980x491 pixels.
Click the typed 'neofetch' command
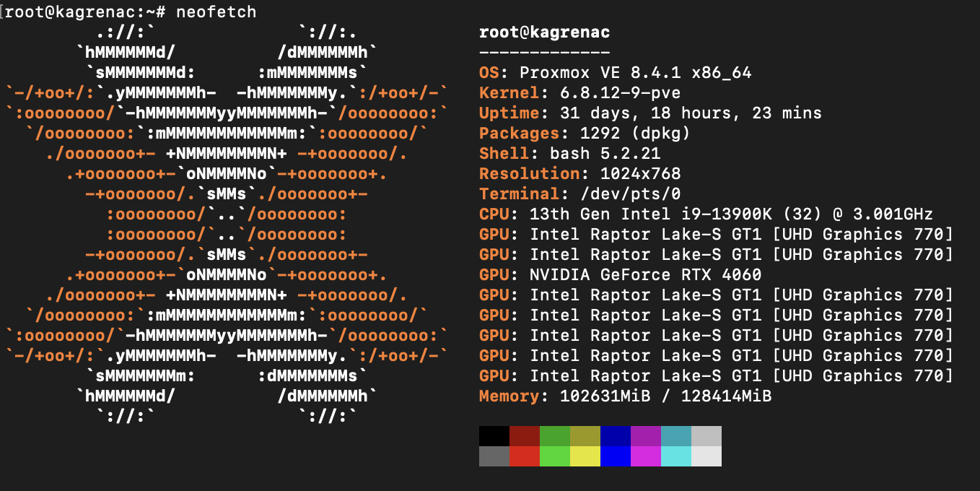pos(216,12)
